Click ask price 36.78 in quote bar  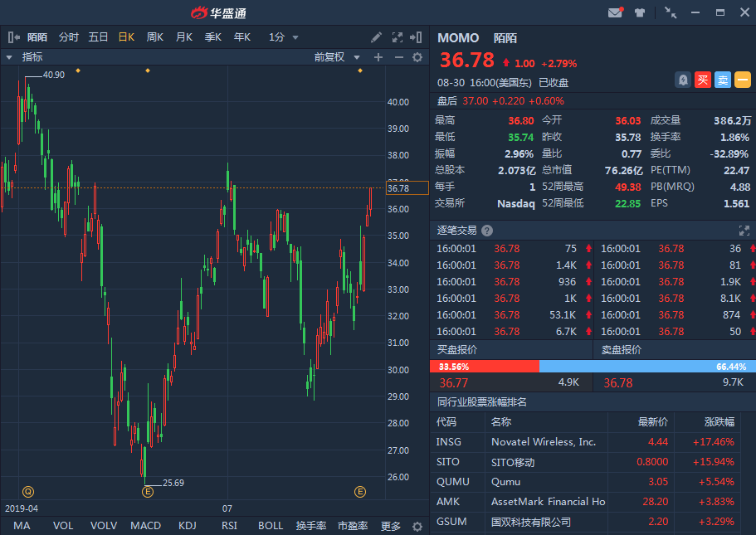(618, 382)
